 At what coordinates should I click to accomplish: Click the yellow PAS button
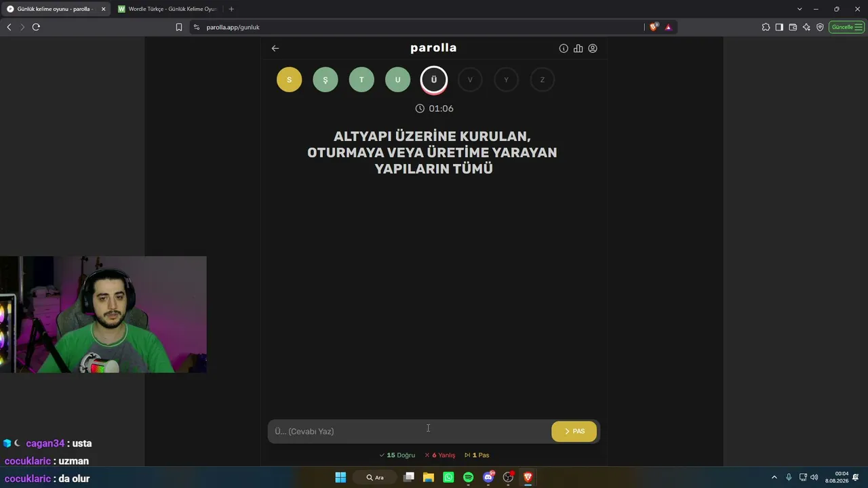tap(574, 431)
